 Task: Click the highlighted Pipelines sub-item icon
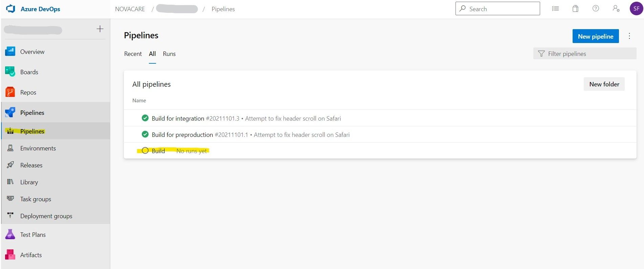(x=10, y=131)
